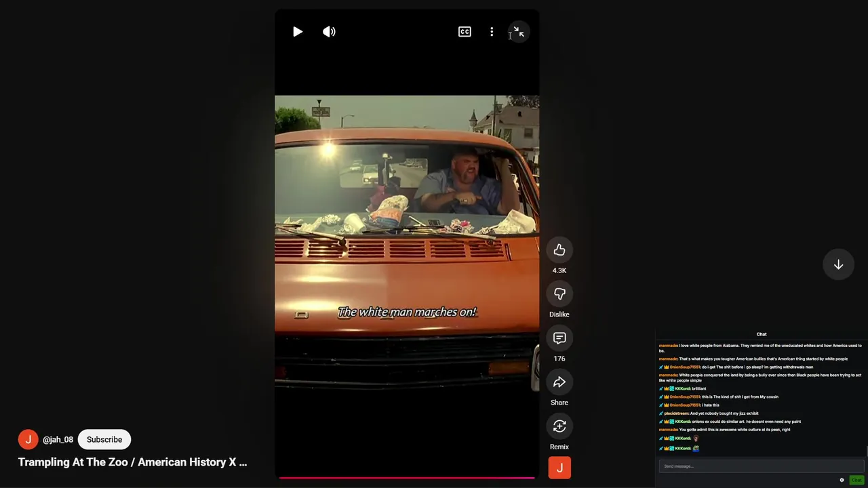Click the pepe emote in last chat message

pyautogui.click(x=696, y=448)
